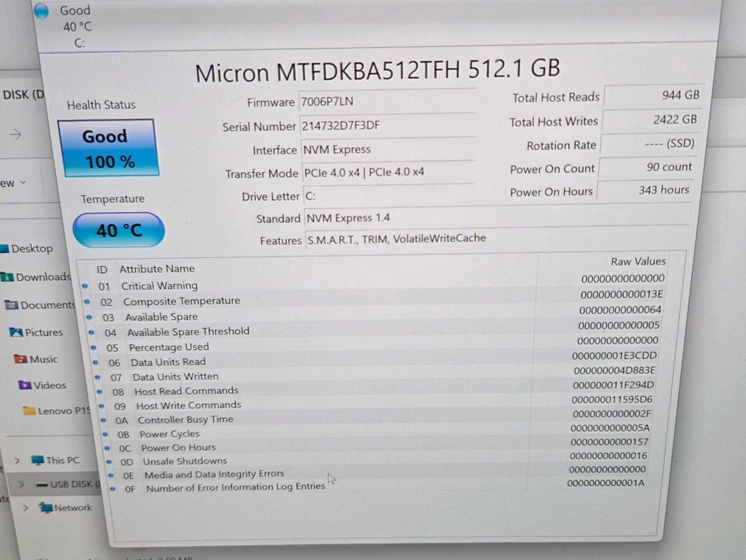Image resolution: width=746 pixels, height=560 pixels.
Task: Click the Features field S.M.A.R.T., TRIM
Action: [x=497, y=237]
